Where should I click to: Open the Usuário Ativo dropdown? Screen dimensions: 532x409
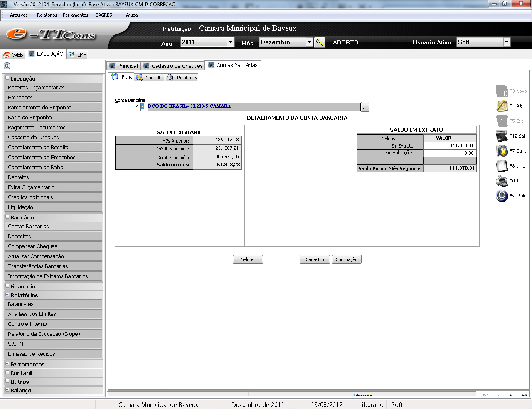506,42
